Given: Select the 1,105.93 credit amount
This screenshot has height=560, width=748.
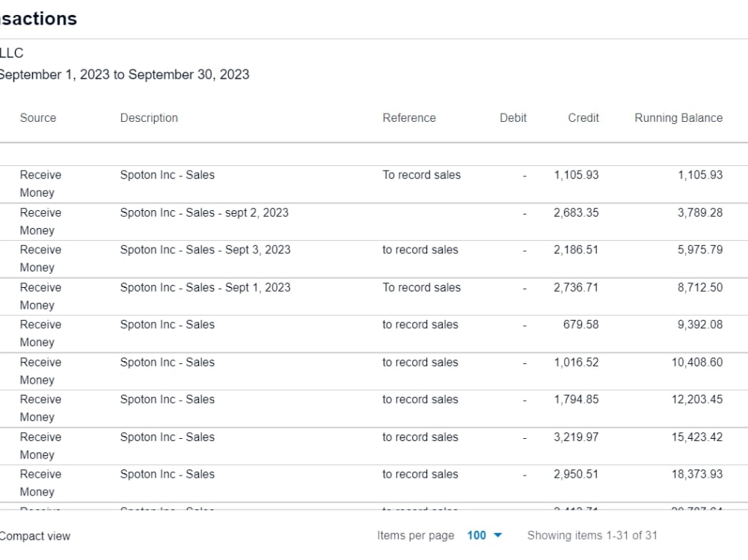Looking at the screenshot, I should [x=576, y=175].
